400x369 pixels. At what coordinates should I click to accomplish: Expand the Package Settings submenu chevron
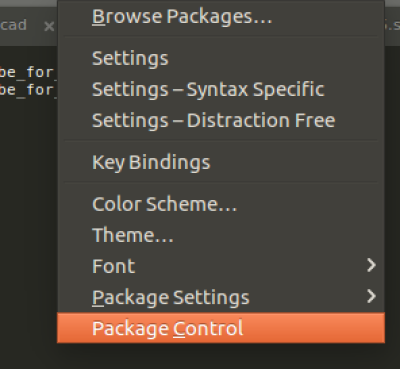point(371,296)
